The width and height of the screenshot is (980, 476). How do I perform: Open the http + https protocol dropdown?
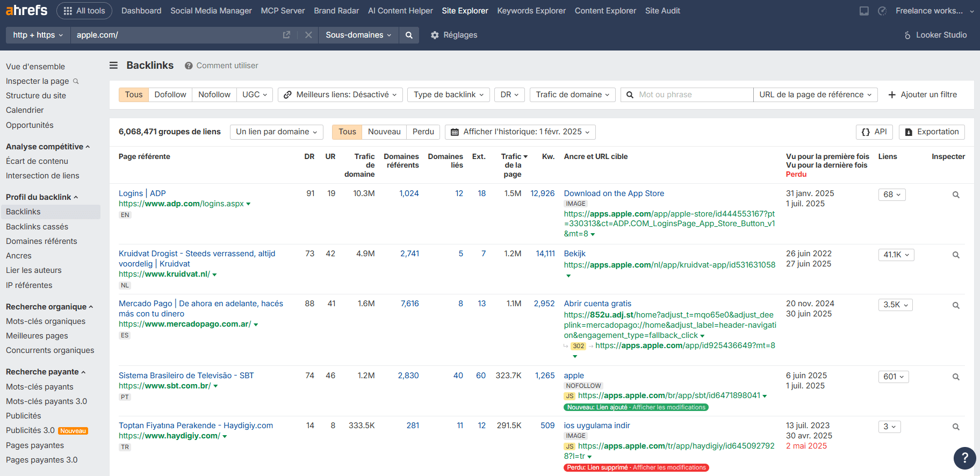point(38,35)
